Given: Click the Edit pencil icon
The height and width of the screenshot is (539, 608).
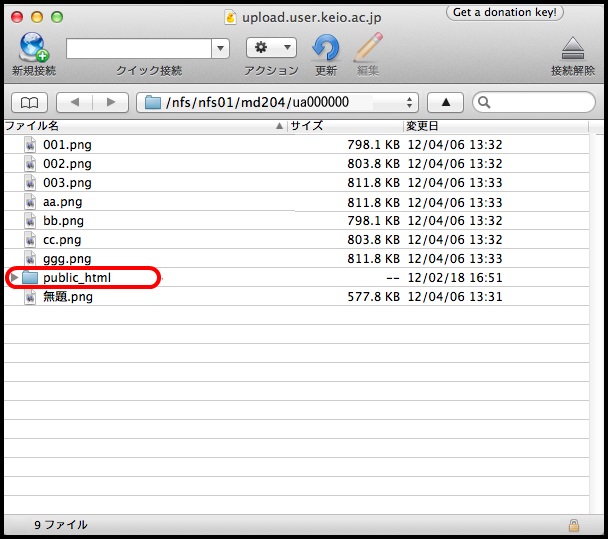Looking at the screenshot, I should point(367,47).
